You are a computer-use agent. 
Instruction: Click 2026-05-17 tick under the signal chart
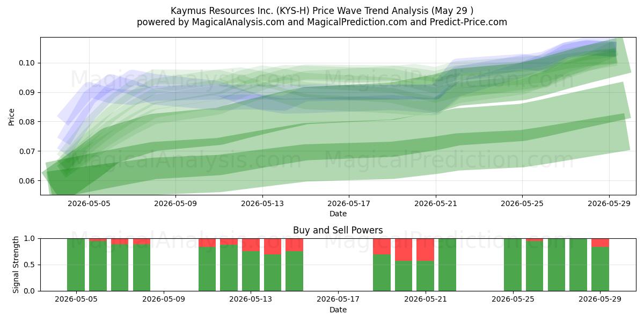coord(338,299)
